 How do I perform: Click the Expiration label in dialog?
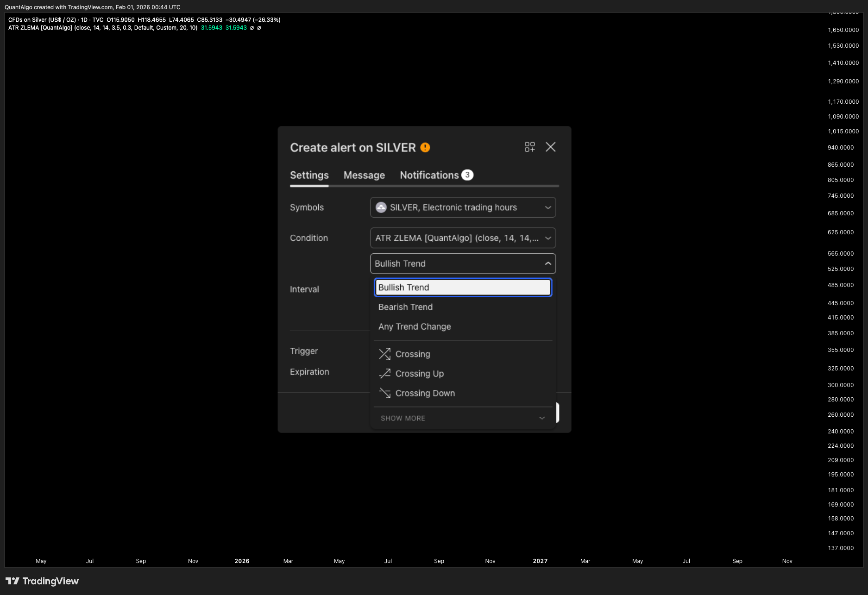tap(309, 372)
